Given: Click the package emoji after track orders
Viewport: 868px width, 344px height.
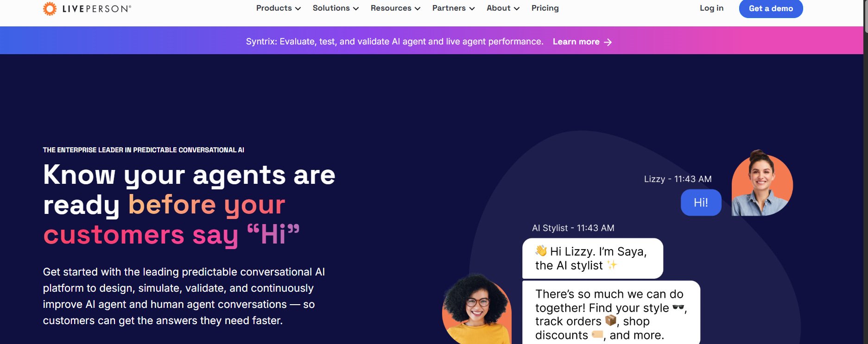Looking at the screenshot, I should point(611,320).
